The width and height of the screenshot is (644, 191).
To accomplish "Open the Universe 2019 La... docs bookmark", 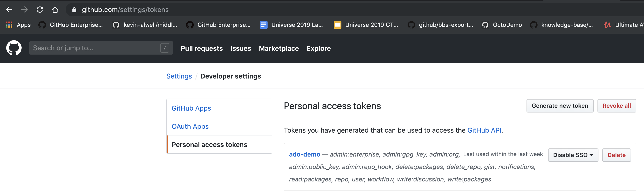I will pos(291,25).
